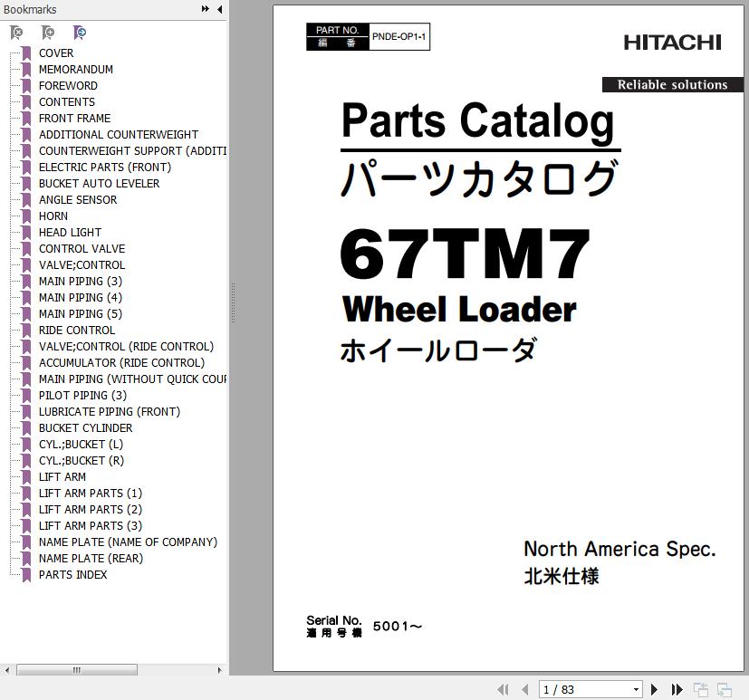Open MAIN PIPING (4) bookmark
Viewport: 749px width, 700px height.
click(x=81, y=297)
